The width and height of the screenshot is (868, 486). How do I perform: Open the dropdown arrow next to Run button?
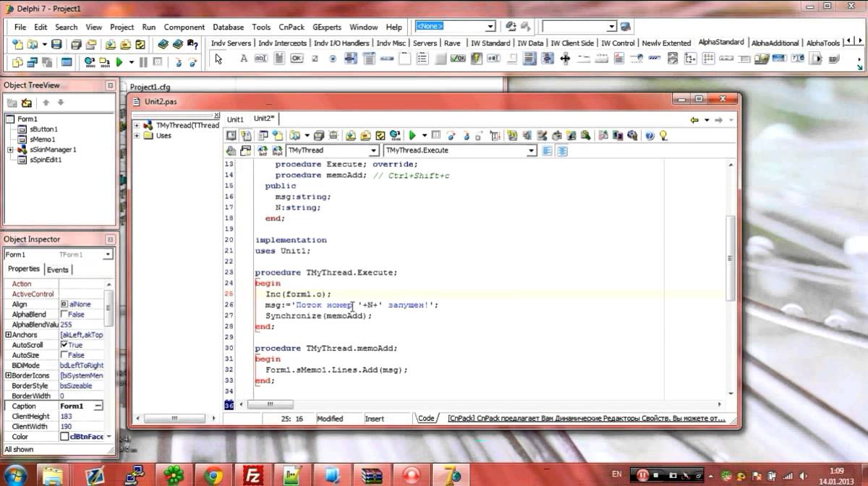[x=131, y=63]
